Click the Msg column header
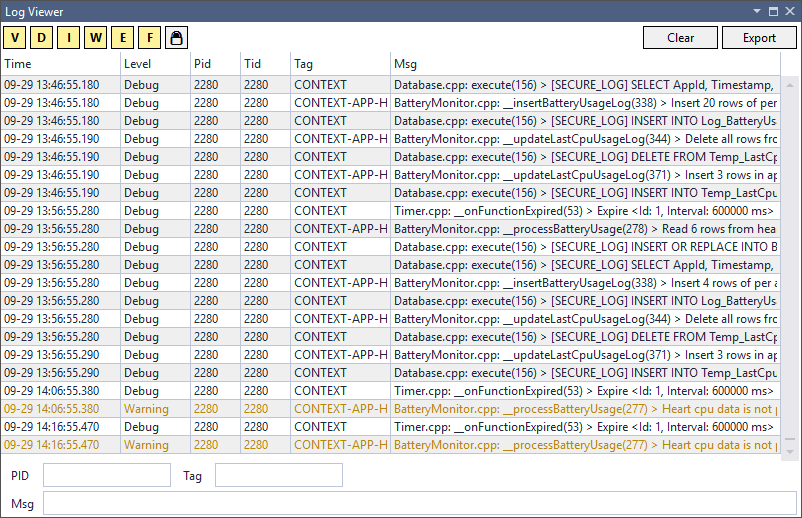 584,64
